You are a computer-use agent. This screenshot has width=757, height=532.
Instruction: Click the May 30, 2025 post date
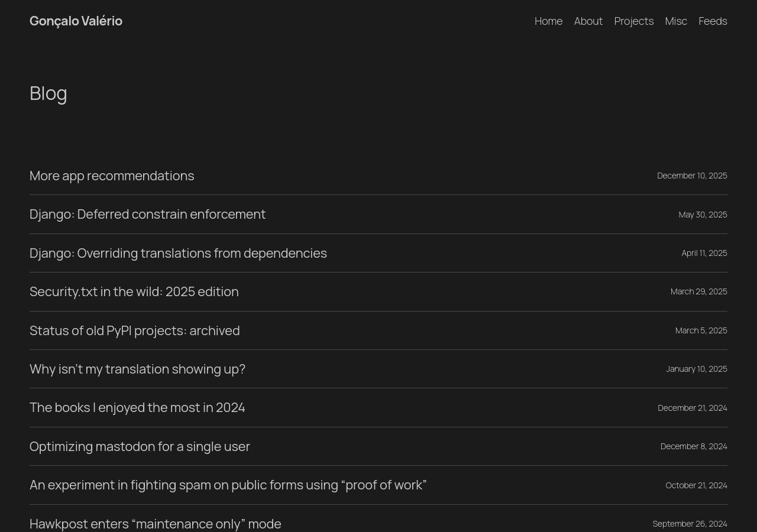[703, 215]
